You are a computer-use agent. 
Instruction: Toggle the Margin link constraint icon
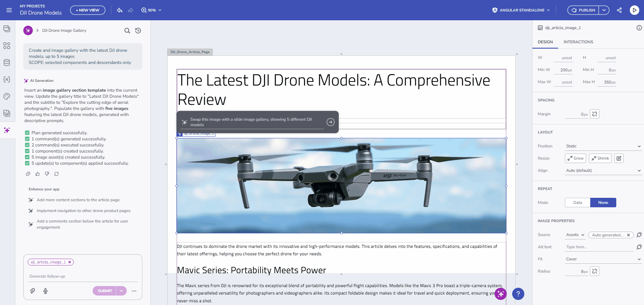click(595, 114)
